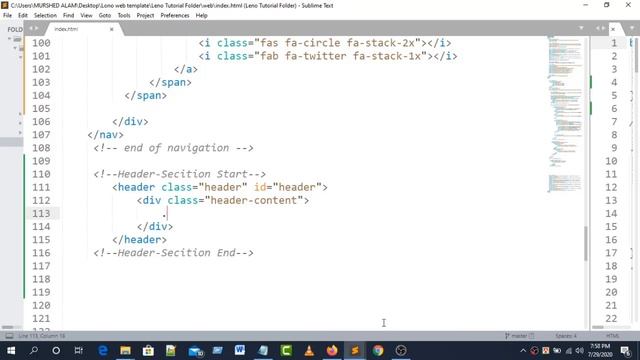
Task: Open the View menu
Action: (x=86, y=16)
